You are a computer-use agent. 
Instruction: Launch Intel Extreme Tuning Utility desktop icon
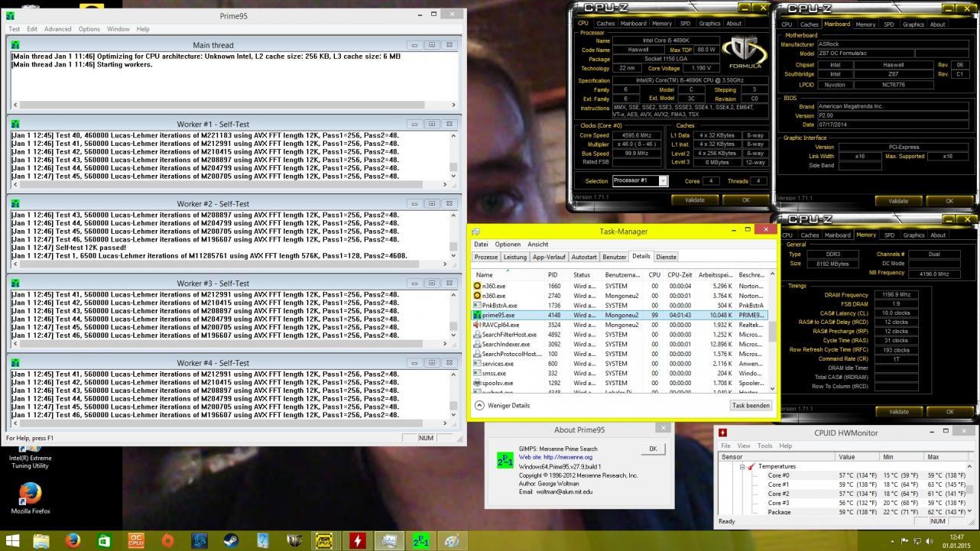(30, 459)
